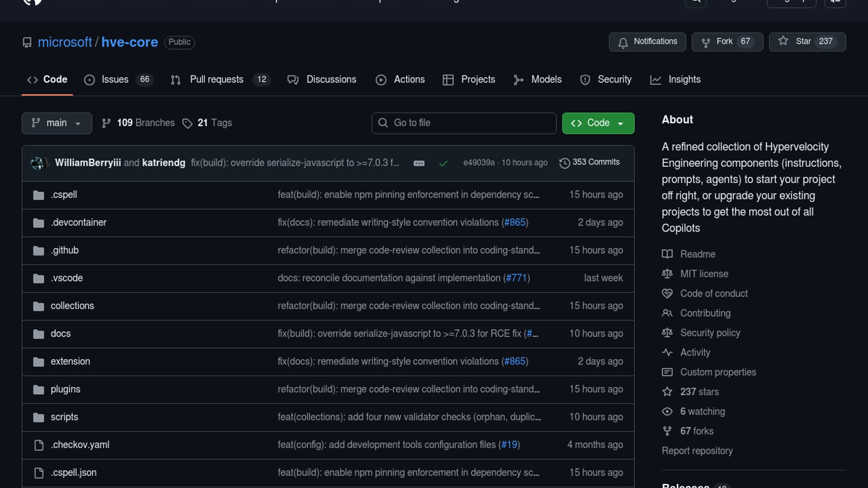Switch to the Issues tab
Screen dimensions: 868x488
coord(115,80)
